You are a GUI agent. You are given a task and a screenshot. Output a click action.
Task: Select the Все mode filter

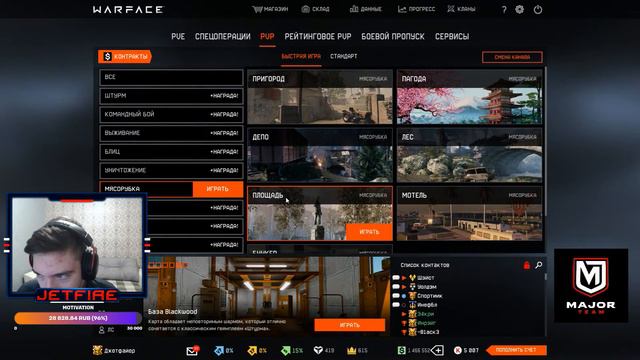point(171,77)
